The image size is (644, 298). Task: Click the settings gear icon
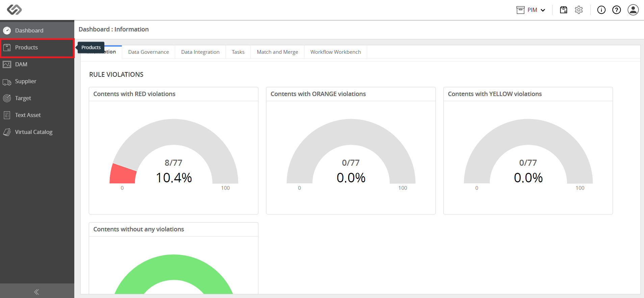(x=579, y=10)
